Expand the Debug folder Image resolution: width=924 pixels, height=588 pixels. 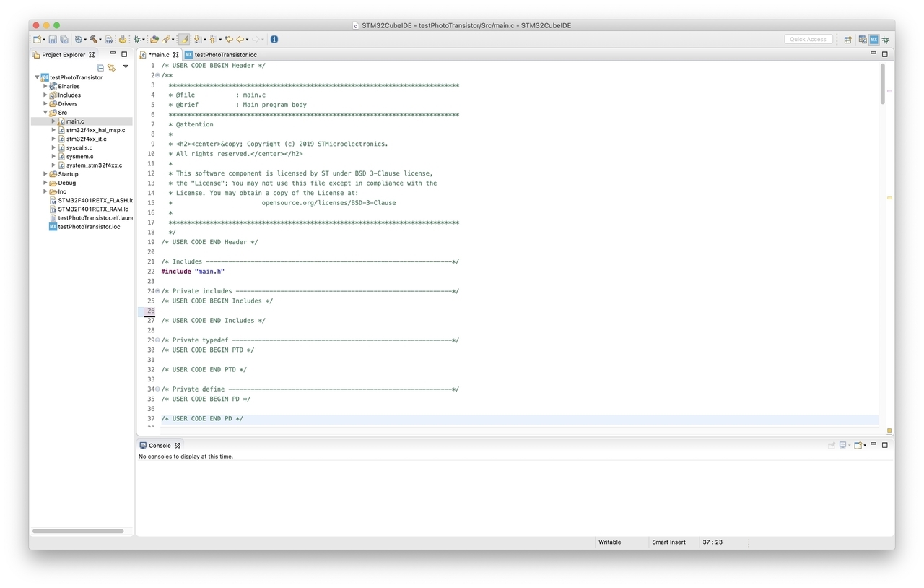point(45,183)
